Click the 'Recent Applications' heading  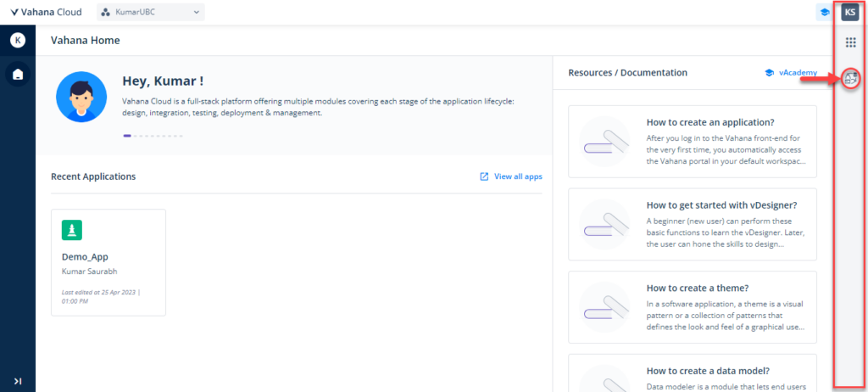[93, 176]
